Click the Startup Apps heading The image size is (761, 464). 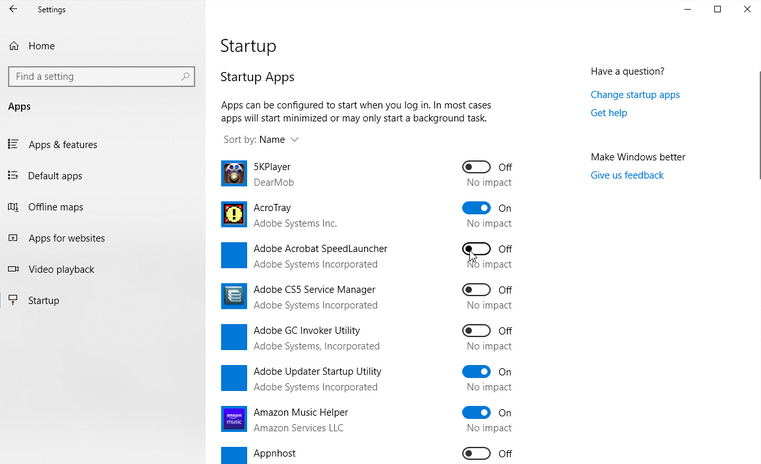257,77
